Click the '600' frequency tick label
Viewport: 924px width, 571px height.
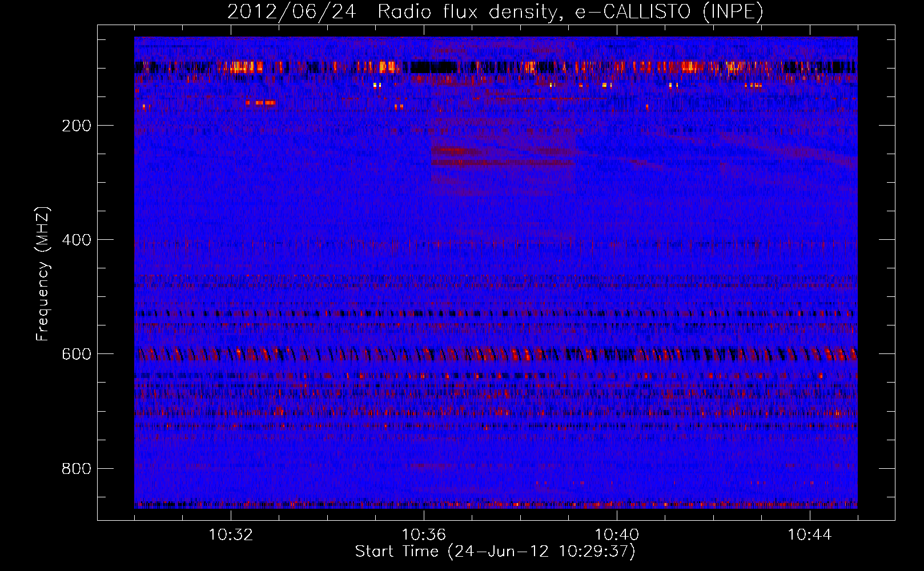click(77, 354)
